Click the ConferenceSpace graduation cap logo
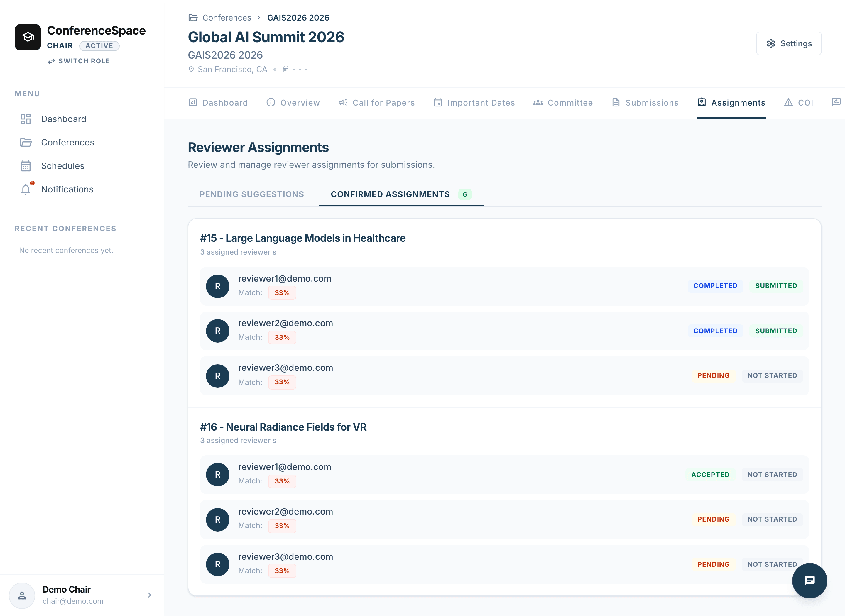The image size is (845, 616). (x=28, y=37)
